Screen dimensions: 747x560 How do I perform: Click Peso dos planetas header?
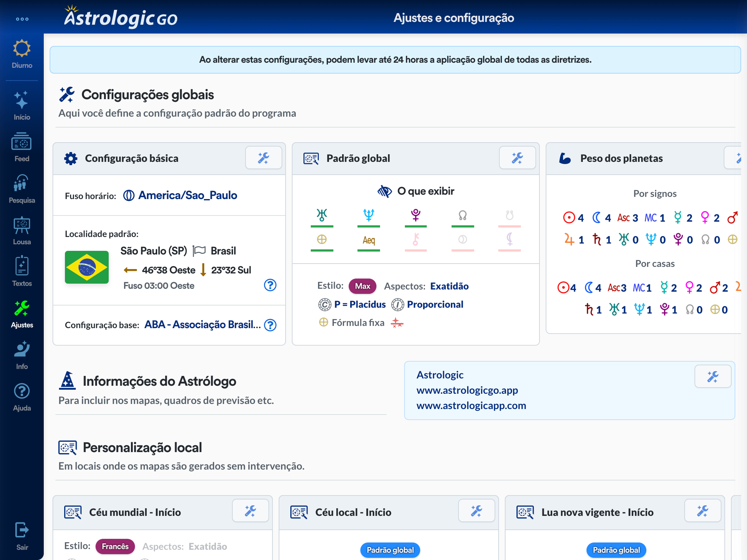622,158
